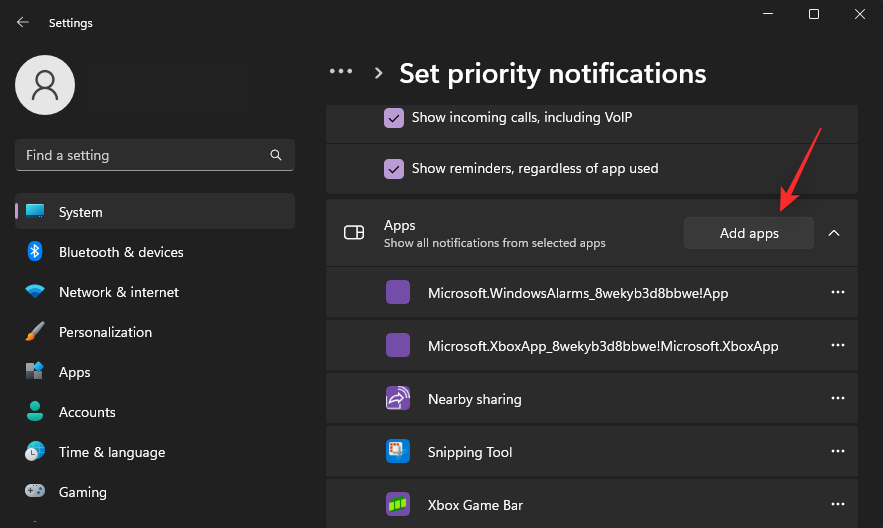Open the Accounts settings page

pos(87,412)
